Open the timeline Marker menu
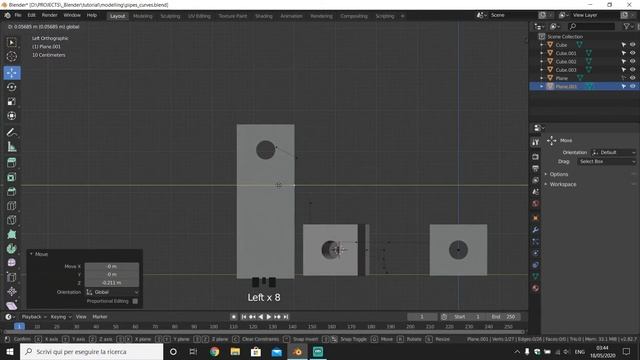This screenshot has height=360, width=640. coord(100,317)
